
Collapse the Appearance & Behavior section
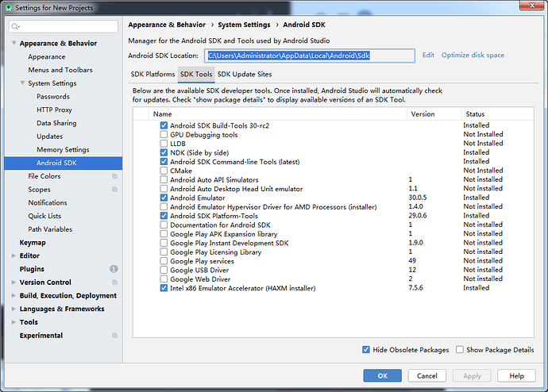tap(14, 44)
